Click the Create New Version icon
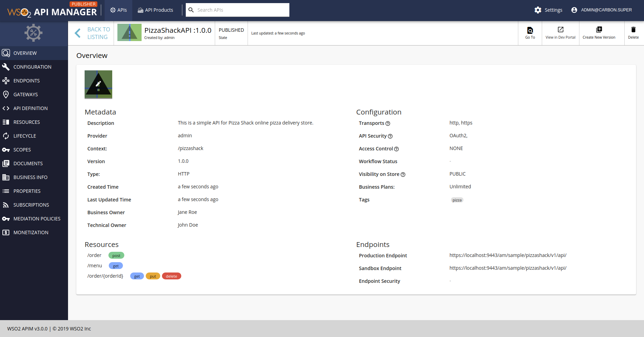Screen dimensions: 644x337 599,29
